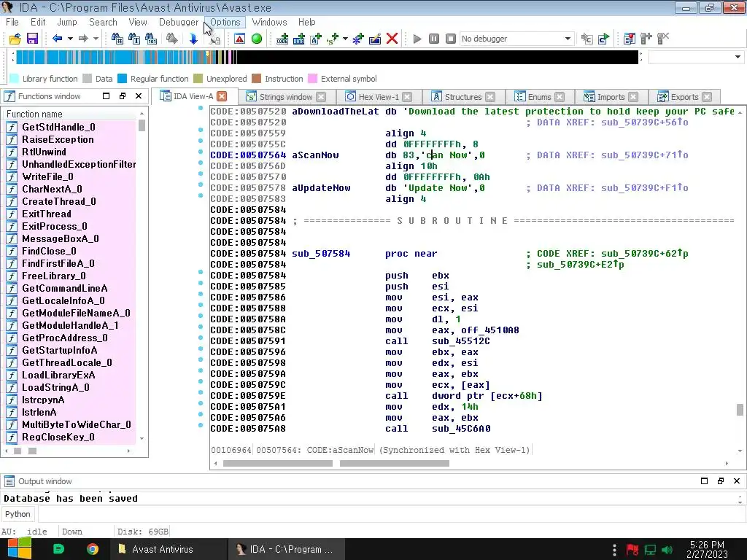Click the Open file toolbar icon

point(15,39)
